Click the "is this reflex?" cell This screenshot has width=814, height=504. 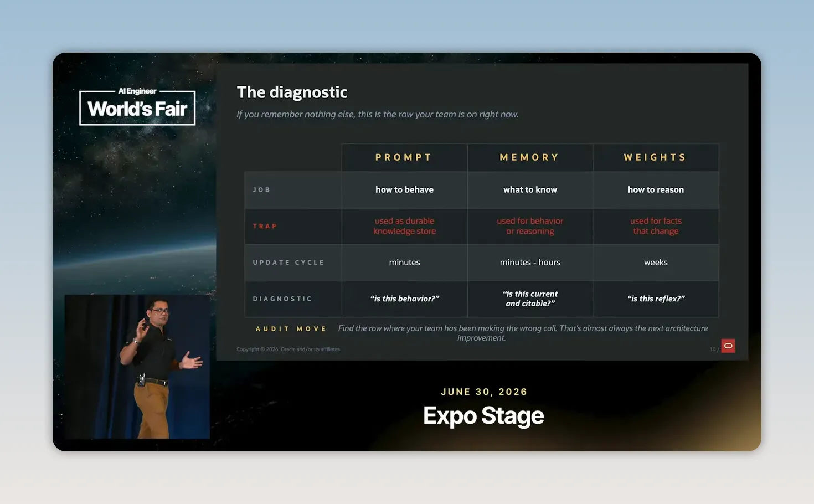(x=656, y=299)
